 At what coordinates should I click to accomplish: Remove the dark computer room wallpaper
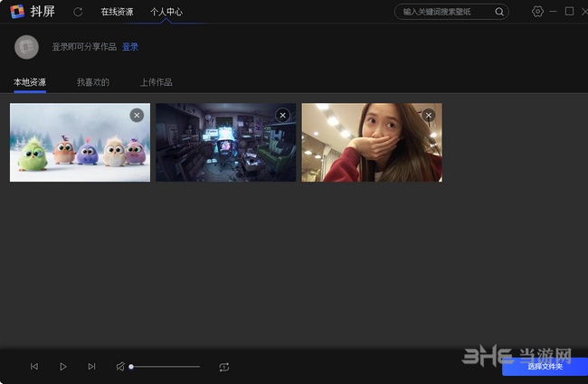(283, 116)
